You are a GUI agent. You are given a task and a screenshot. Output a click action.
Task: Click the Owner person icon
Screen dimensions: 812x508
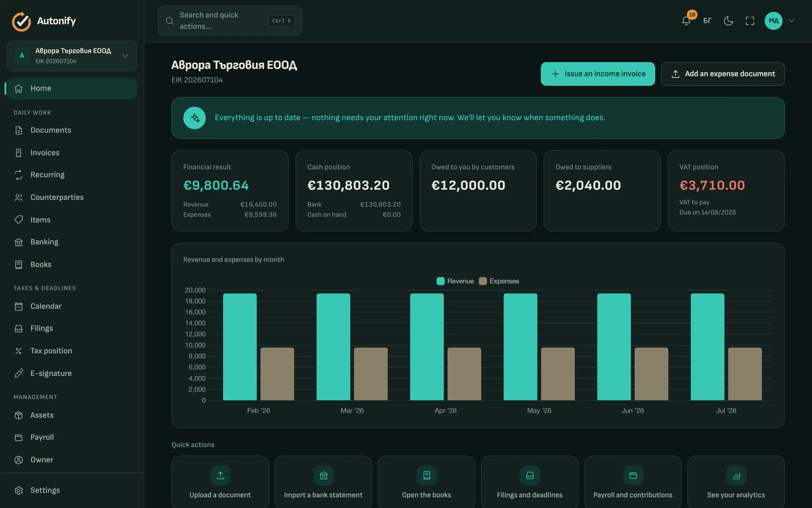(18, 460)
